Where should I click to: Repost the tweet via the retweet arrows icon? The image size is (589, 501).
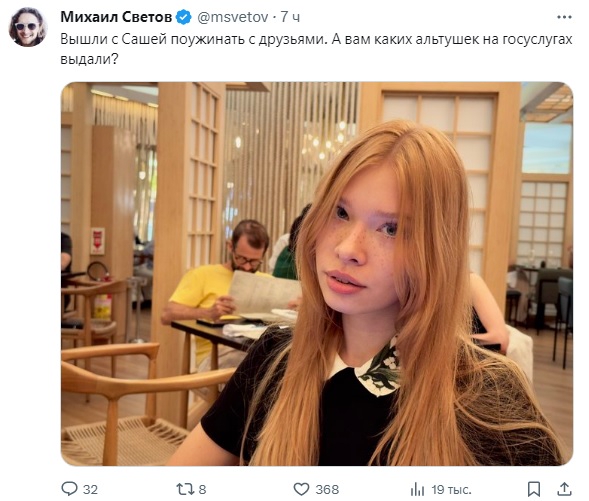tap(185, 489)
